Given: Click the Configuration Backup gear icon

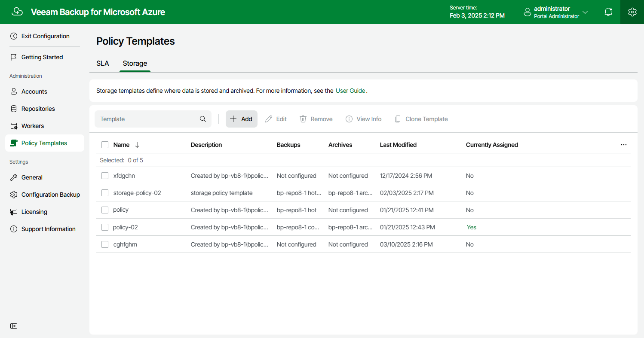Looking at the screenshot, I should pos(14,195).
